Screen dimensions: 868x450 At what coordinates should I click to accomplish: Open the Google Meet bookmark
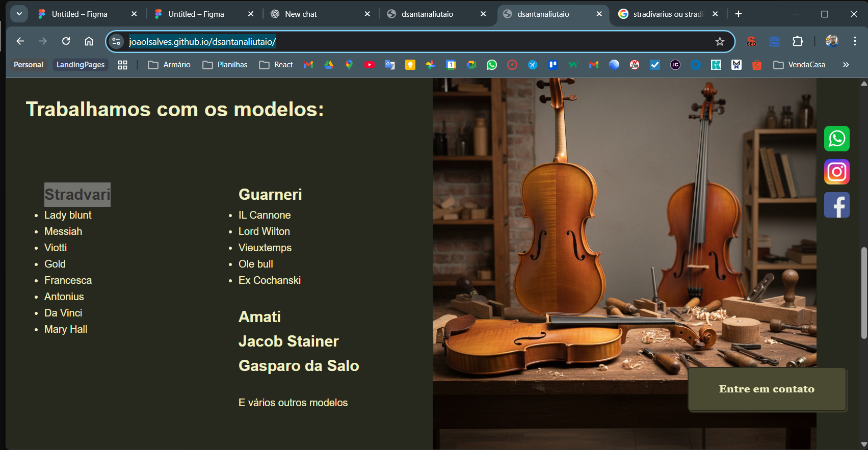click(471, 65)
